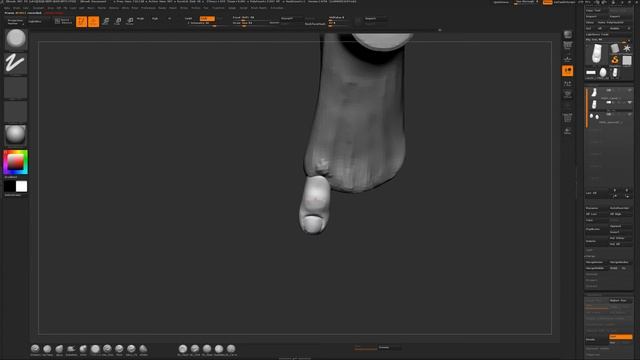Screen dimensions: 640x360
Task: Toggle visibility eye of the second subtool
Action: (629, 102)
